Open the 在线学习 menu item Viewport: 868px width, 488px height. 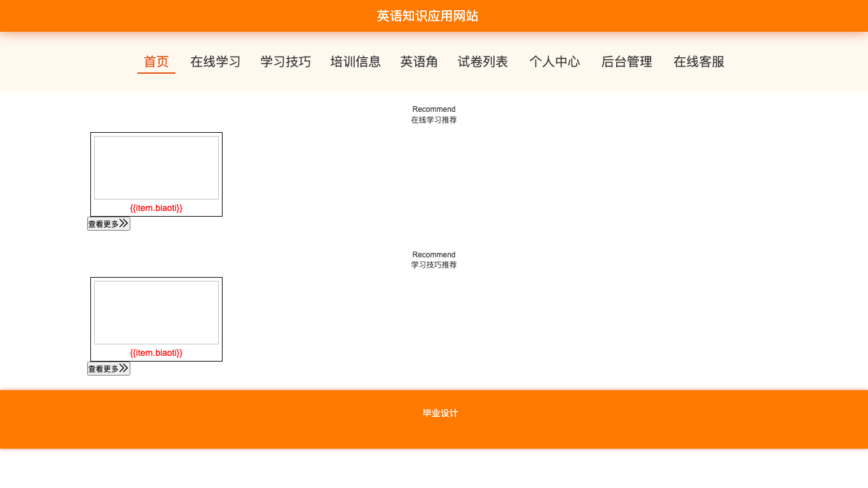coord(216,62)
